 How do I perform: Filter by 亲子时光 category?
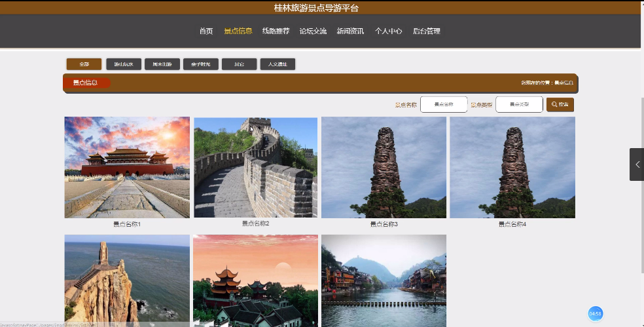pos(201,64)
